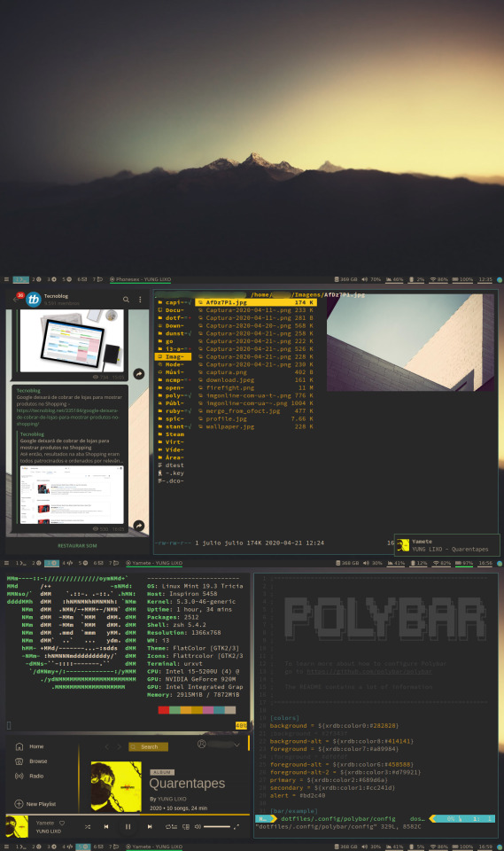The width and height of the screenshot is (504, 851).
Task: Click the github.com/polybar/polybar link in vim
Action: [369, 671]
